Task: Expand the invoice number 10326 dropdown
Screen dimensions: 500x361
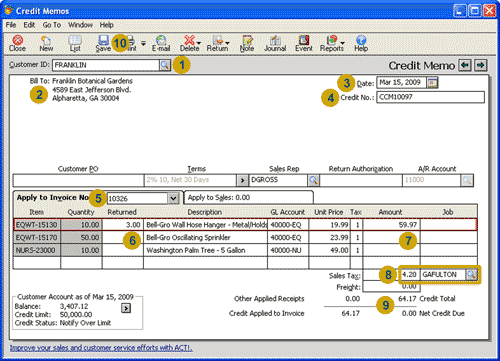Action: coord(173,199)
